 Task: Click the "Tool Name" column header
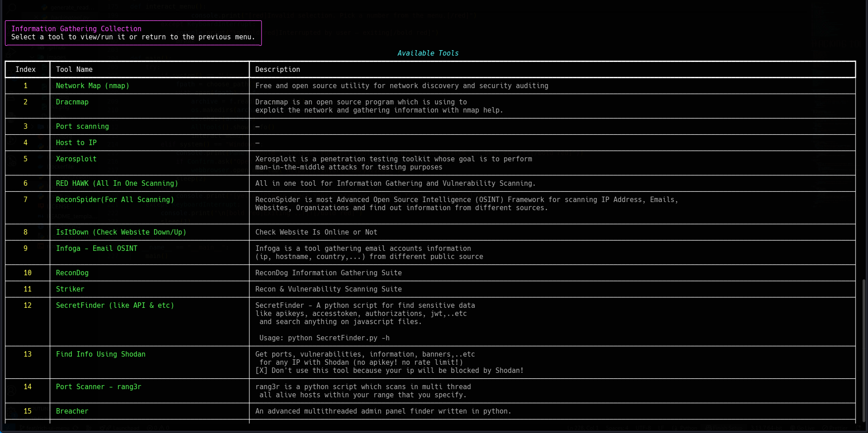74,70
